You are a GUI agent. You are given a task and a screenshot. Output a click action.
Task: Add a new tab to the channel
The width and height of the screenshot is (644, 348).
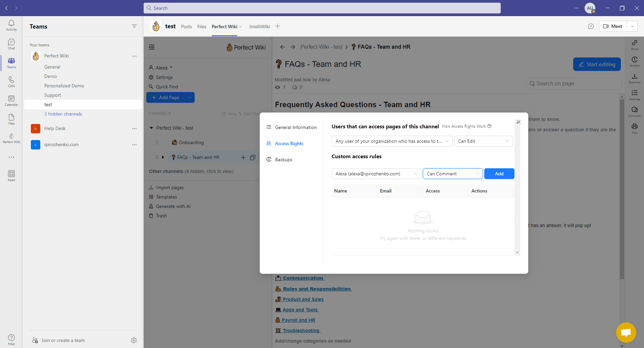[x=278, y=26]
